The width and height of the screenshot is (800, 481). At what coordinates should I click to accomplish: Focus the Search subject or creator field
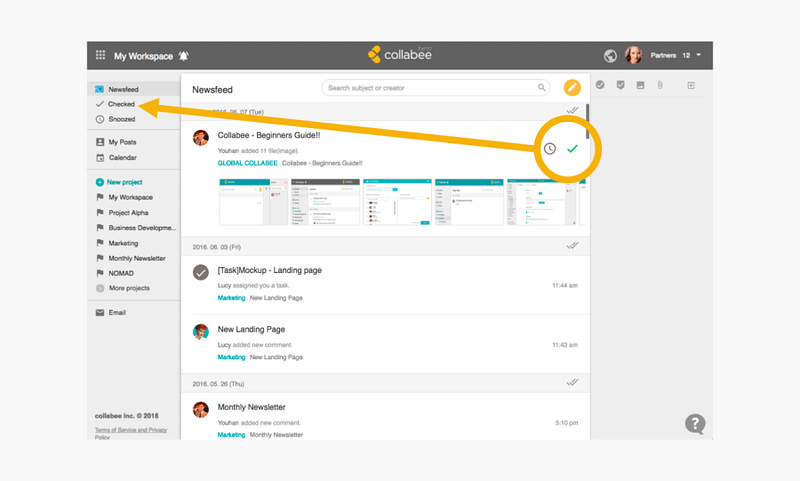[x=436, y=88]
